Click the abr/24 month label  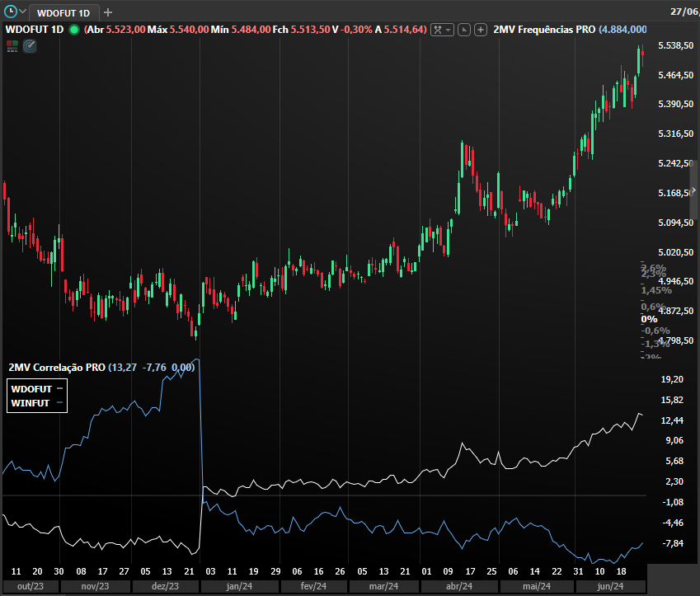[x=459, y=586]
